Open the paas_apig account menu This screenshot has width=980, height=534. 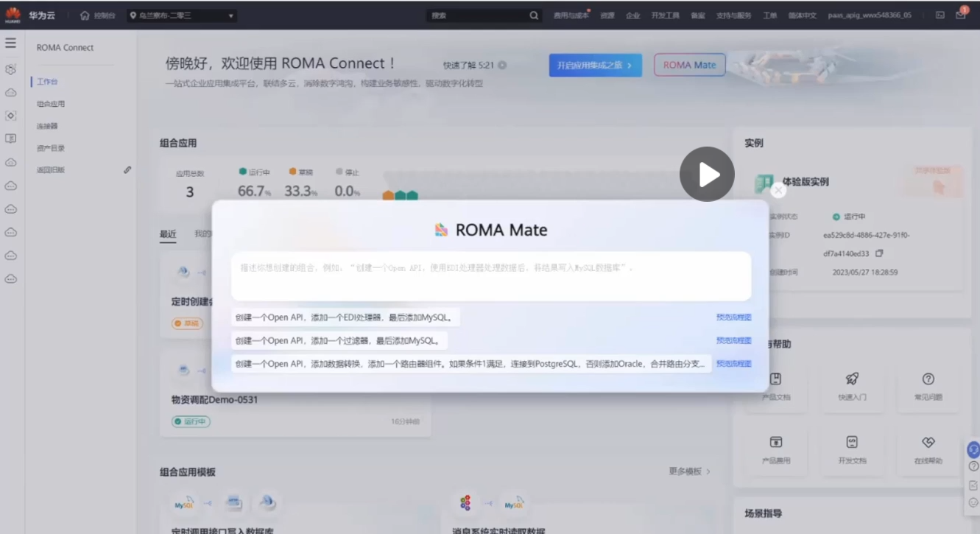tap(869, 15)
